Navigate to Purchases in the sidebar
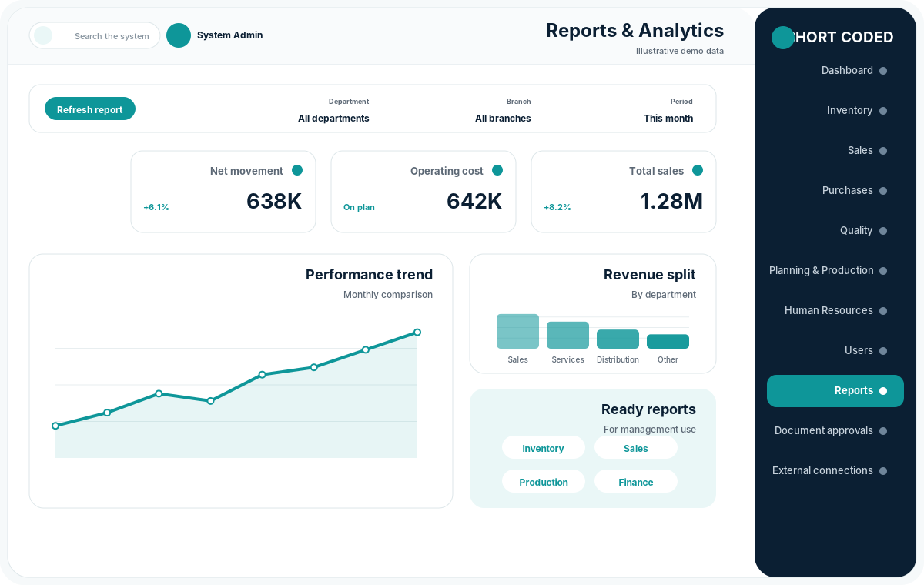The width and height of the screenshot is (924, 585). [835, 190]
